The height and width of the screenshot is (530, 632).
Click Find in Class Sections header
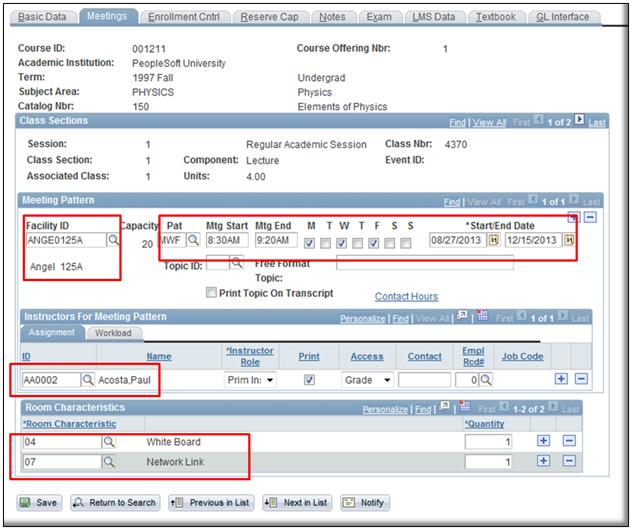coord(457,123)
